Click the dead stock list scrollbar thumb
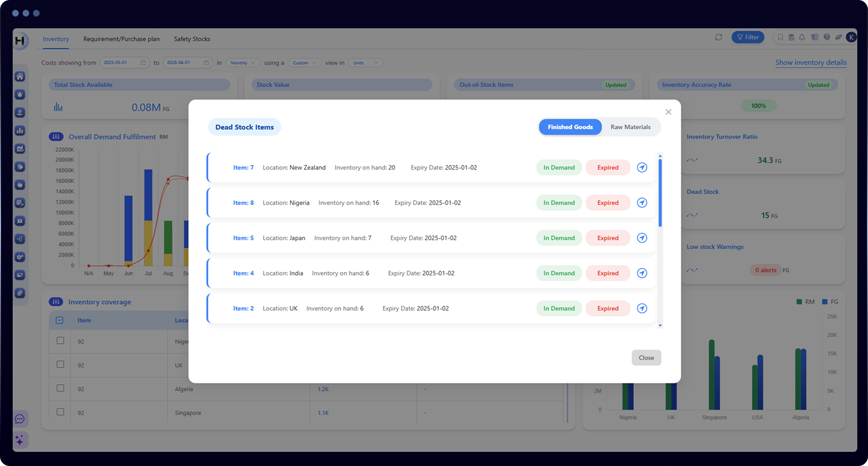868x466 pixels. coord(660,193)
